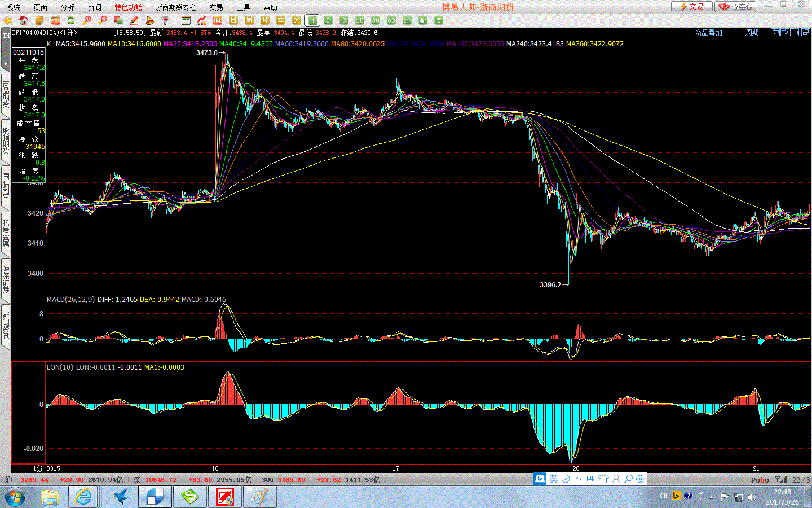Image resolution: width=812 pixels, height=508 pixels.
Task: Select the 2hr period button
Action: click(x=407, y=20)
